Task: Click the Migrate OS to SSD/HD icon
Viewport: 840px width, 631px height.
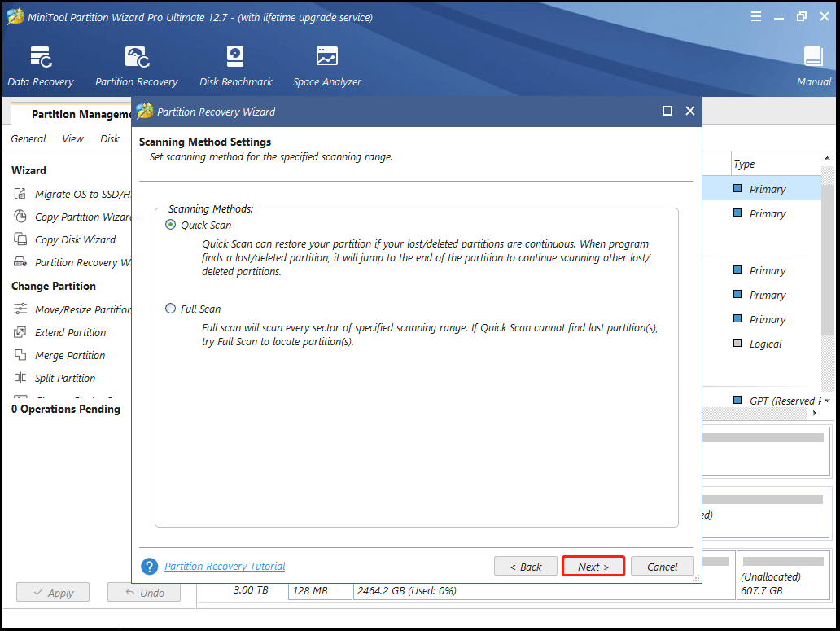Action: tap(20, 194)
